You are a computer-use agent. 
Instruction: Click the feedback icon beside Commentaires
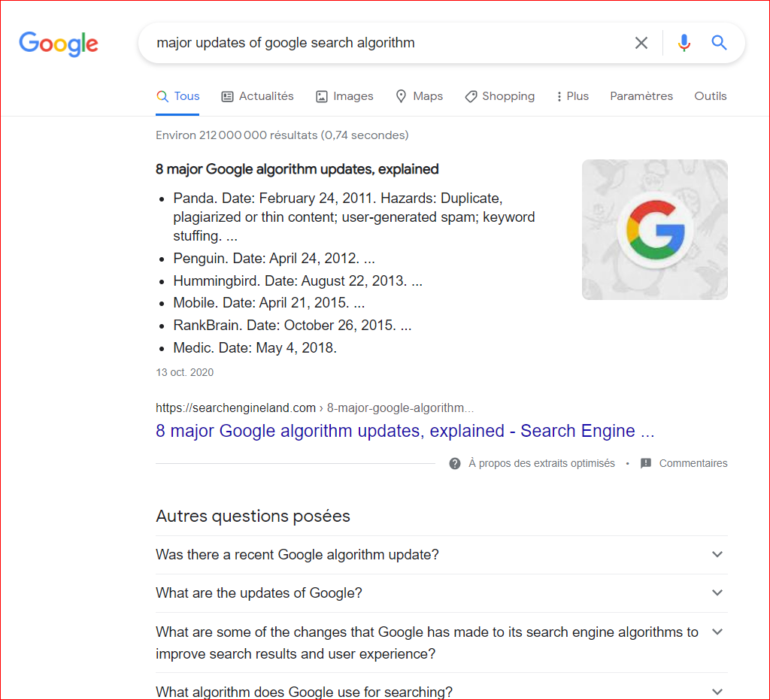coord(646,463)
